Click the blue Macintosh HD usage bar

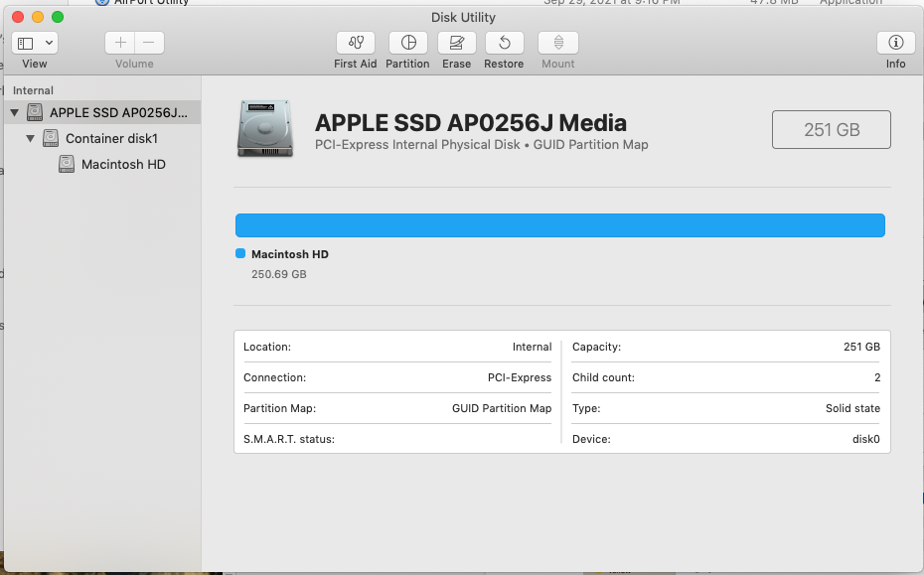(x=559, y=225)
